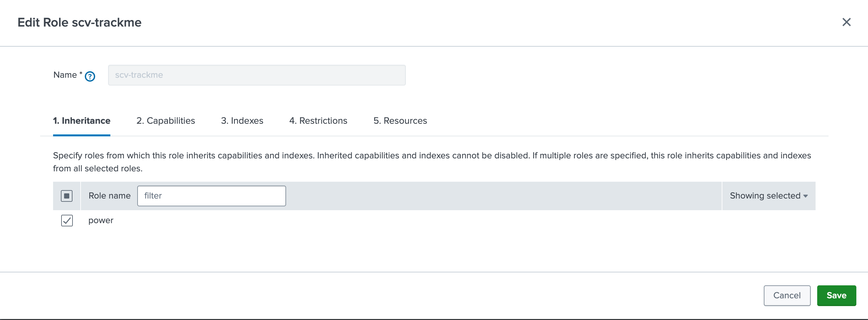
Task: Click the power role name
Action: pos(101,221)
